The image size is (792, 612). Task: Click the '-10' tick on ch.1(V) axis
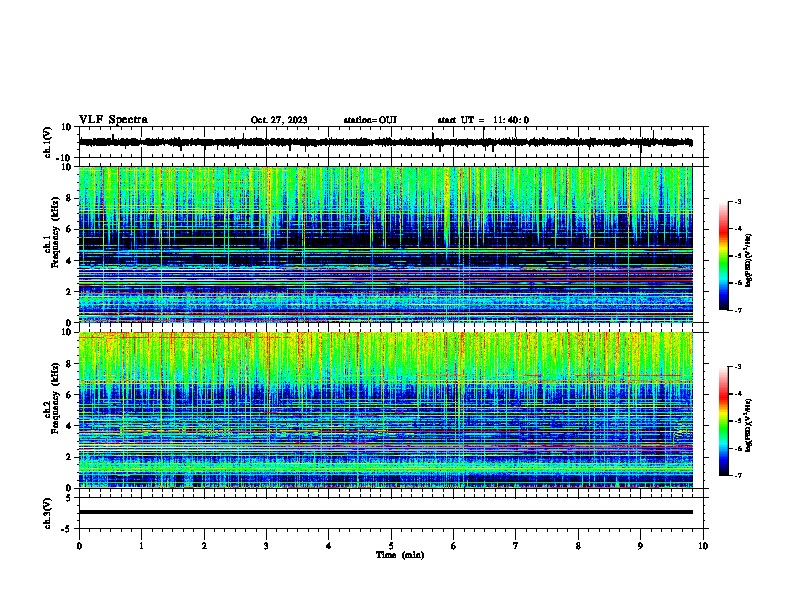coord(65,158)
